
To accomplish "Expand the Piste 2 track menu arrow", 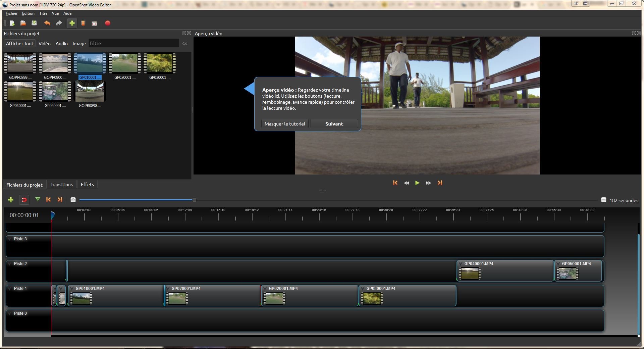I will [x=10, y=264].
